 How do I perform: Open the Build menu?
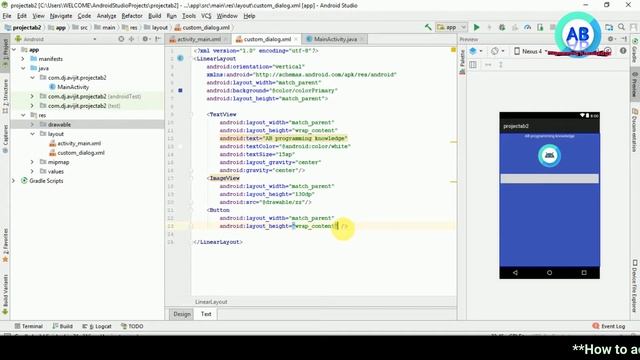pyautogui.click(x=154, y=16)
